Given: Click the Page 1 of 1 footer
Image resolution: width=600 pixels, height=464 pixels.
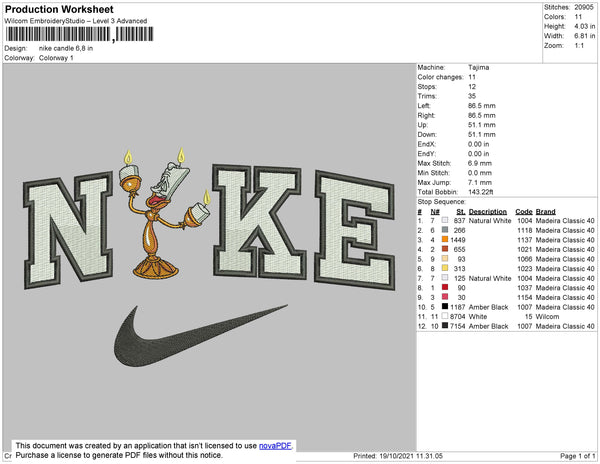Looking at the screenshot, I should click(577, 456).
